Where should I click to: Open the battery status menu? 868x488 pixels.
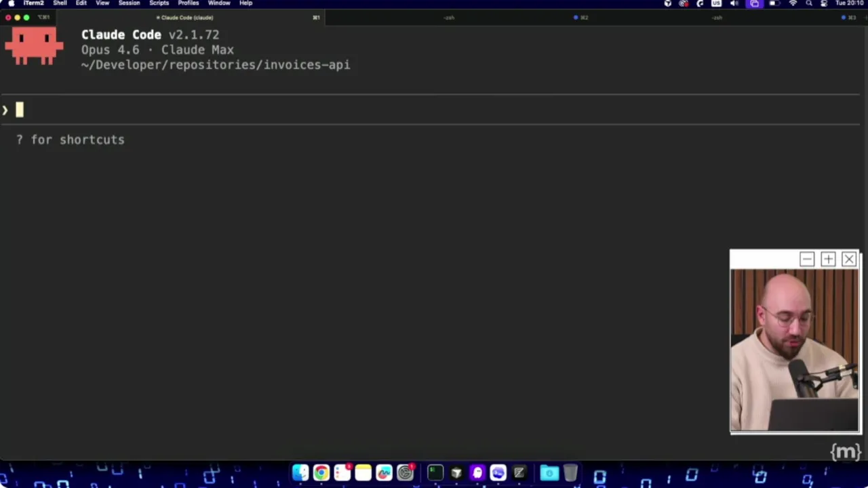(x=773, y=3)
